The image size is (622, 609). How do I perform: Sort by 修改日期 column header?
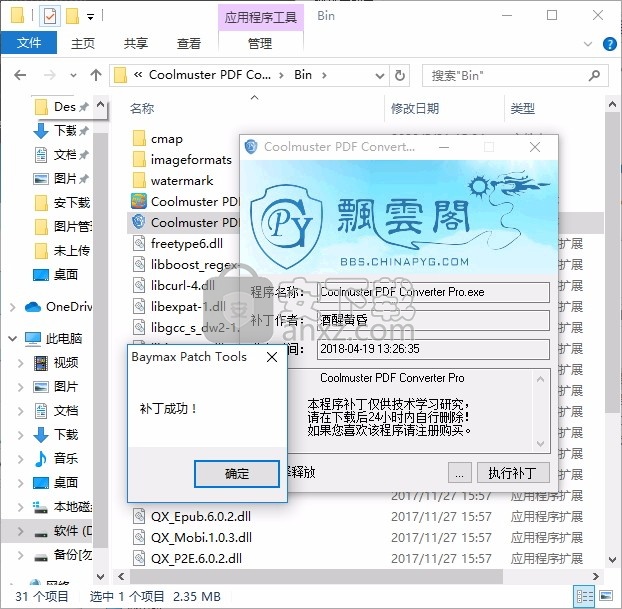(x=415, y=108)
